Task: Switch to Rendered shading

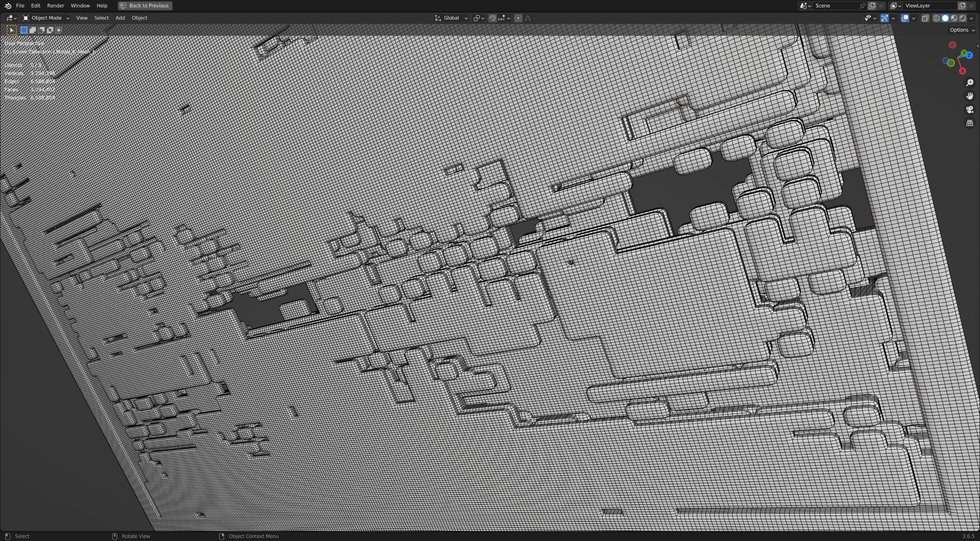Action: point(963,18)
